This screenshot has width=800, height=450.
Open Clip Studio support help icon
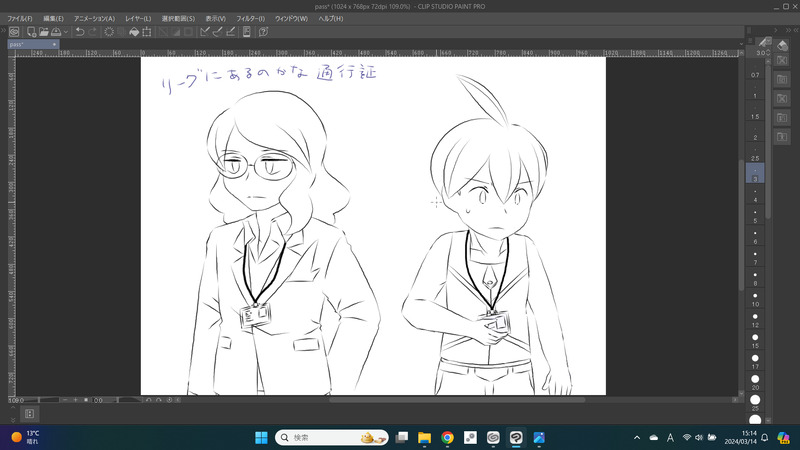263,32
